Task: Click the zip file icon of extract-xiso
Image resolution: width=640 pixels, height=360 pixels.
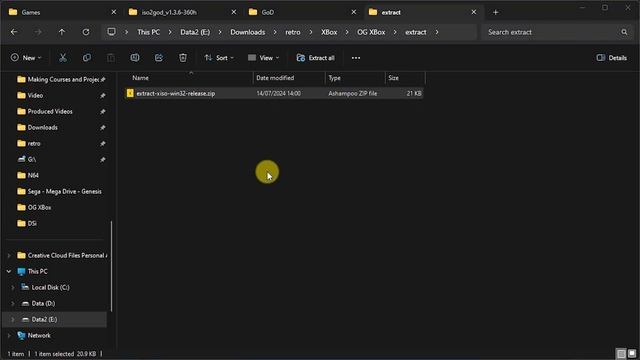Action: coord(130,93)
